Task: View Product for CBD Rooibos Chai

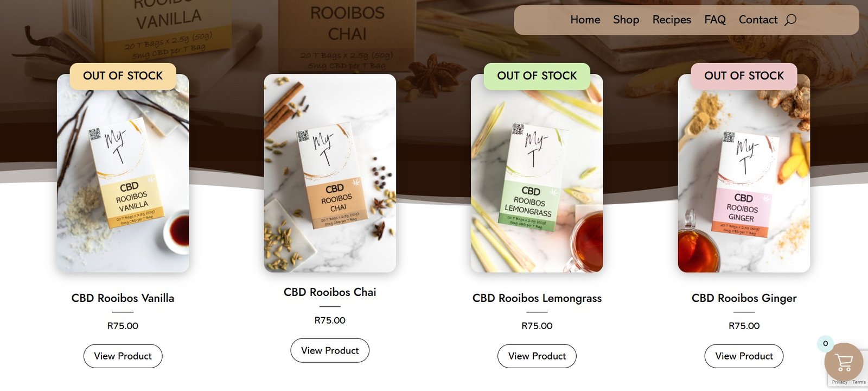Action: tap(330, 351)
